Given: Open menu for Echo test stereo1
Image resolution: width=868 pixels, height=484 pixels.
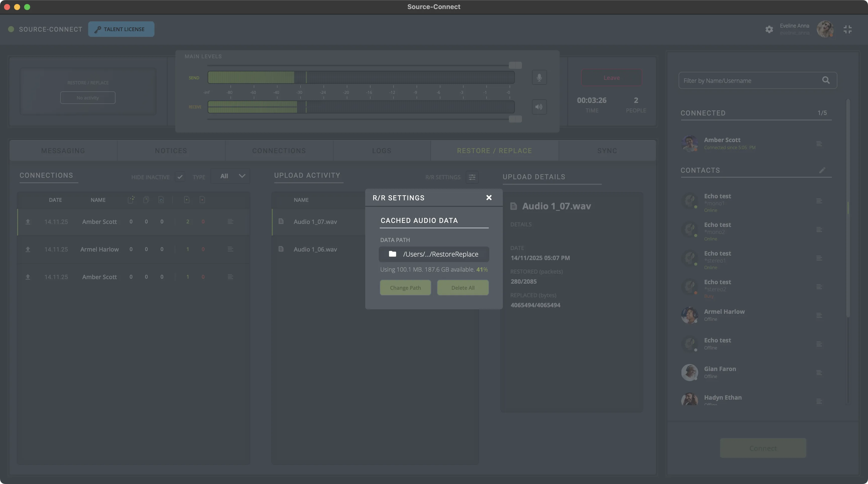Looking at the screenshot, I should (x=819, y=258).
